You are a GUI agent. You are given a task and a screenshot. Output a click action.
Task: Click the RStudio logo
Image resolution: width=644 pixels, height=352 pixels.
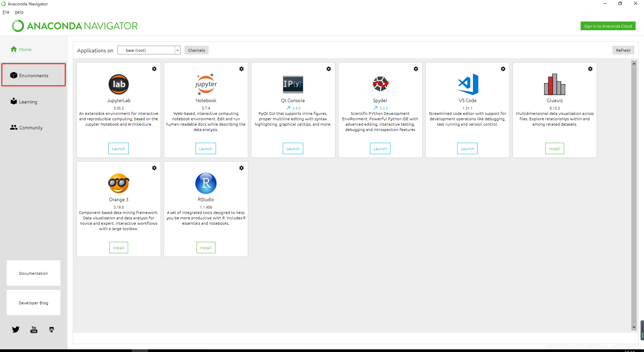(206, 183)
